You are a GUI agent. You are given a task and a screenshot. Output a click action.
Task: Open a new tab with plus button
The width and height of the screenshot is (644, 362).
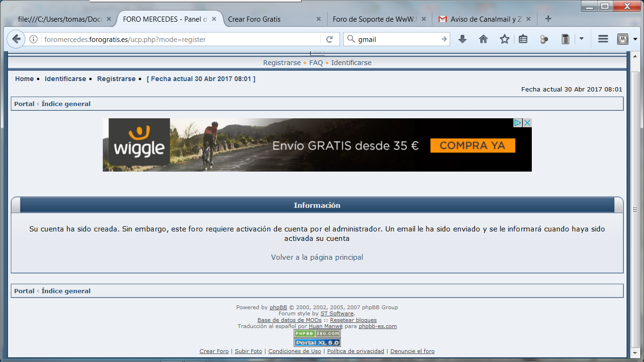(x=548, y=19)
